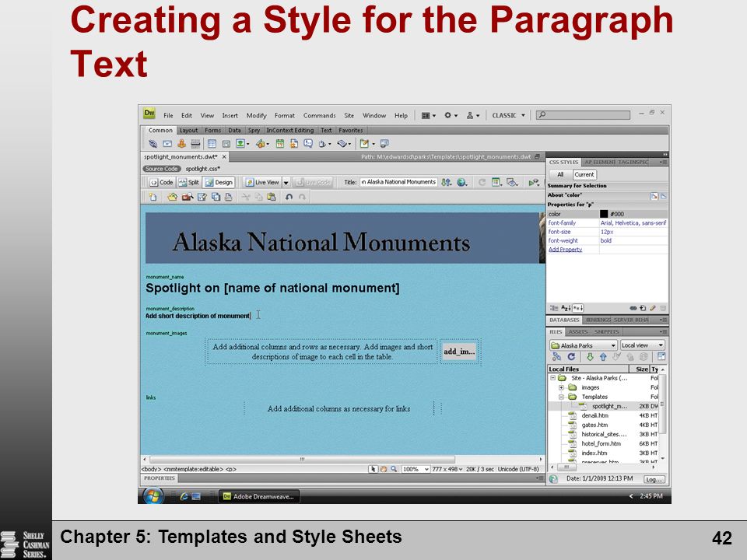The height and width of the screenshot is (560, 747).
Task: Click the Refresh Design View icon
Action: pyautogui.click(x=482, y=182)
